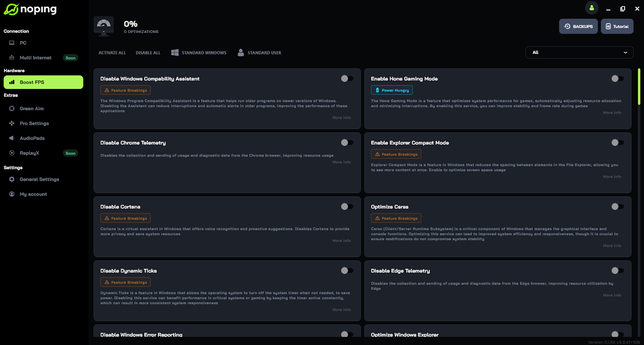Viewport: 644px width, 345px height.
Task: Toggle Optimize Csrss switch
Action: click(x=617, y=207)
